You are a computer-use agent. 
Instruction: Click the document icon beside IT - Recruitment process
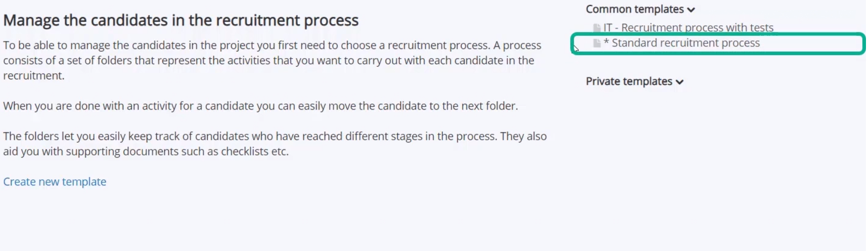tap(597, 28)
